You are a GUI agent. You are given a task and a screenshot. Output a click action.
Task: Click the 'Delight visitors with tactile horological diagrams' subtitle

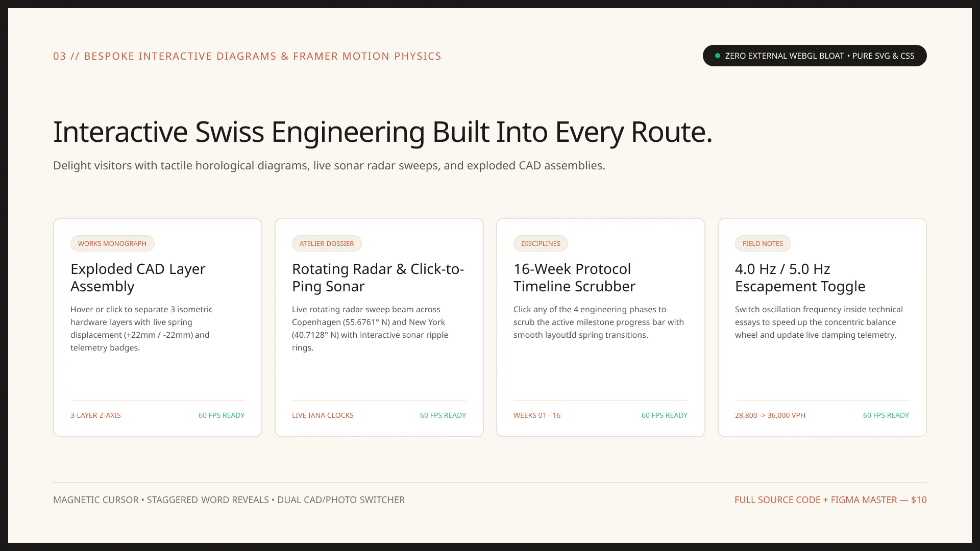click(329, 166)
